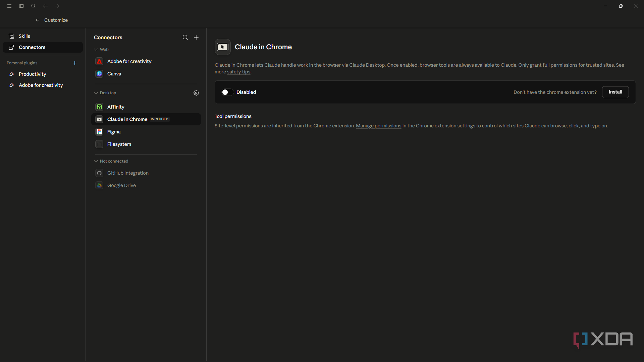
Task: Search connectors with the magnifier icon
Action: [x=185, y=38]
